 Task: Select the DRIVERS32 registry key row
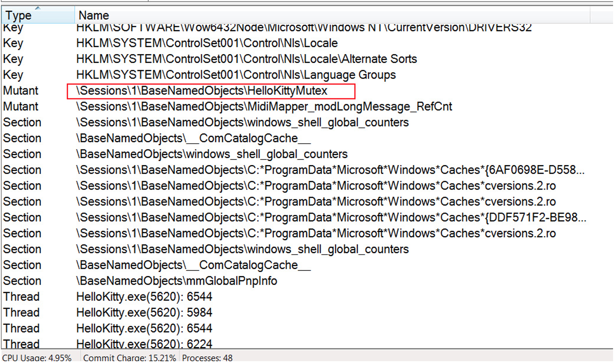[304, 28]
